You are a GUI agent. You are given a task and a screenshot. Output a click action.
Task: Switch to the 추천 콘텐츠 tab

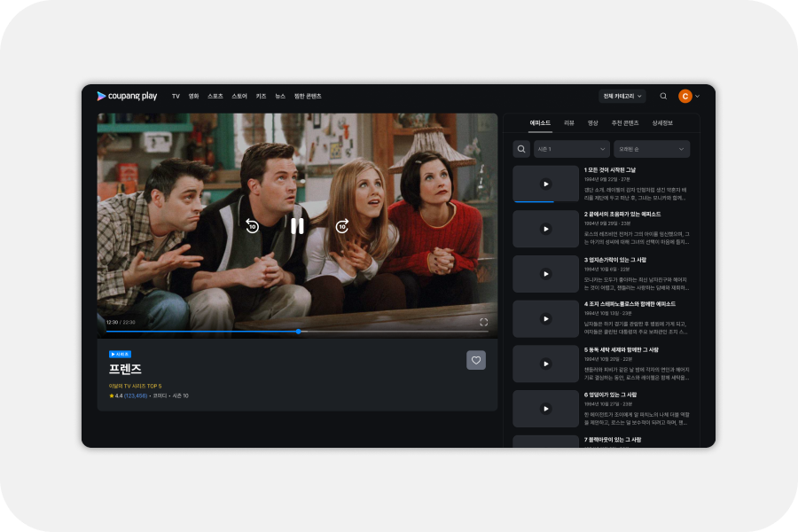click(x=625, y=123)
